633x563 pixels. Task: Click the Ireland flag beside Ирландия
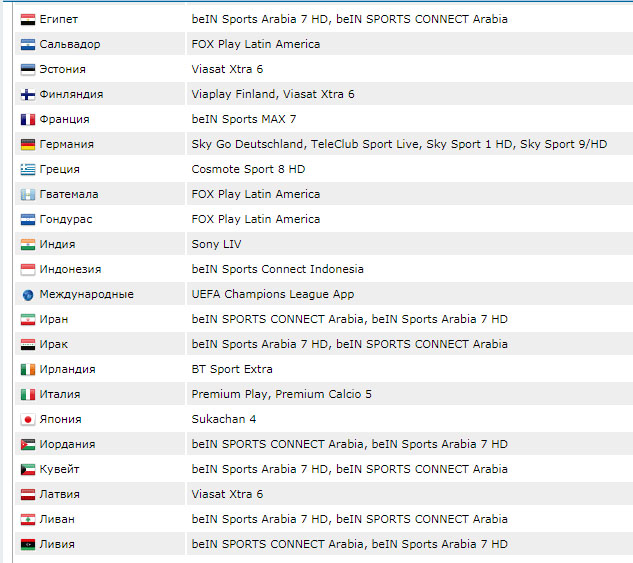(x=28, y=370)
